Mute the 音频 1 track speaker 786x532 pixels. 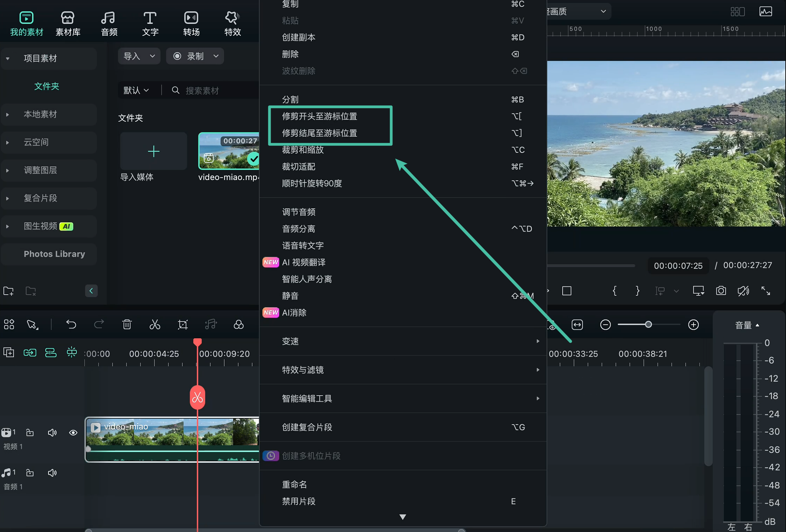52,473
